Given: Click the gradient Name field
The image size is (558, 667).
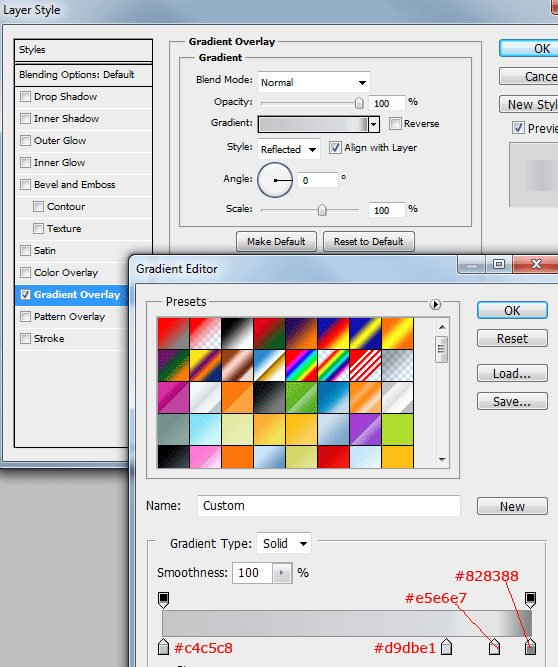Looking at the screenshot, I should [329, 506].
